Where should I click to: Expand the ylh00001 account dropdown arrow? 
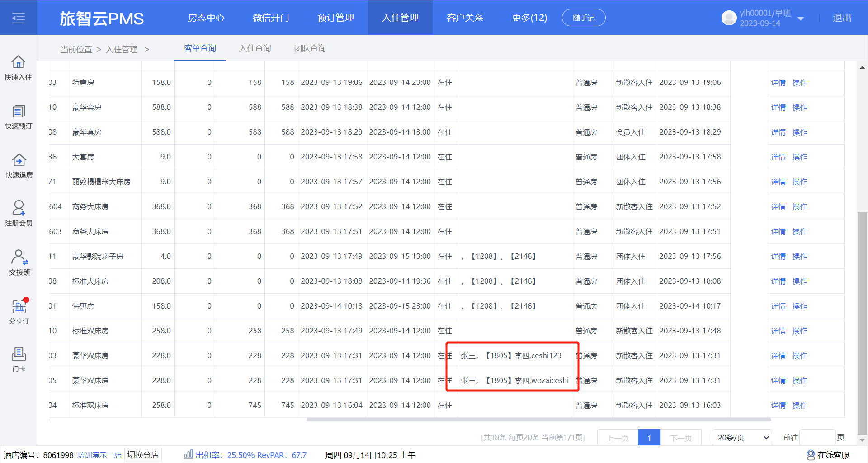click(801, 19)
